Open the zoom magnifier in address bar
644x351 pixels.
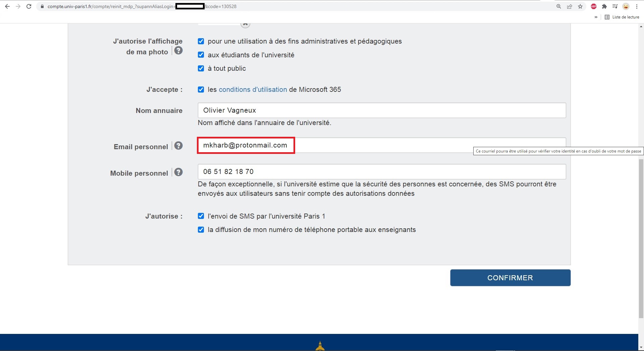pyautogui.click(x=558, y=6)
